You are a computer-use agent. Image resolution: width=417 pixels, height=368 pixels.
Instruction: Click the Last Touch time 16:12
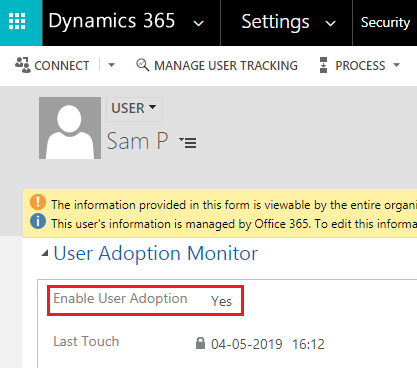(x=308, y=344)
